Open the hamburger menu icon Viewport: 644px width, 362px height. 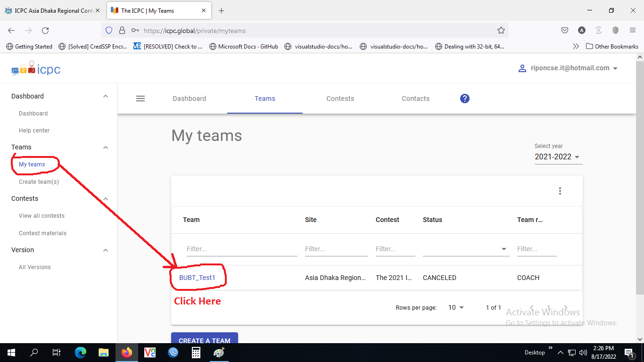140,99
